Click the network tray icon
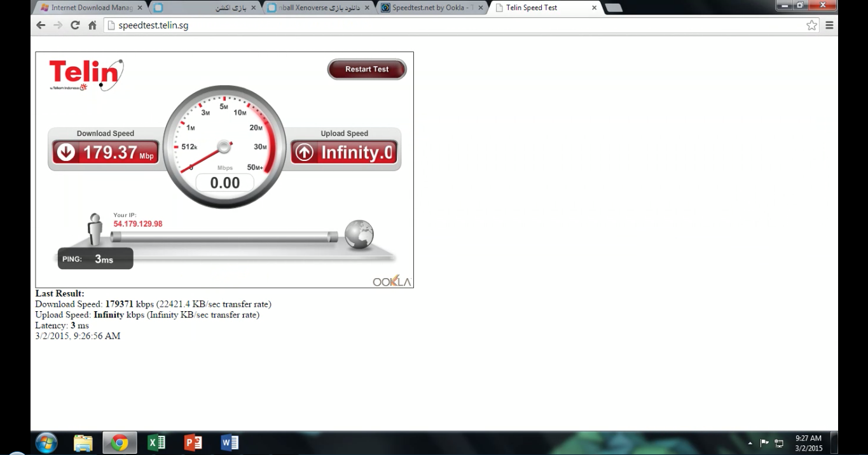Viewport: 868px width, 455px height. (x=779, y=444)
